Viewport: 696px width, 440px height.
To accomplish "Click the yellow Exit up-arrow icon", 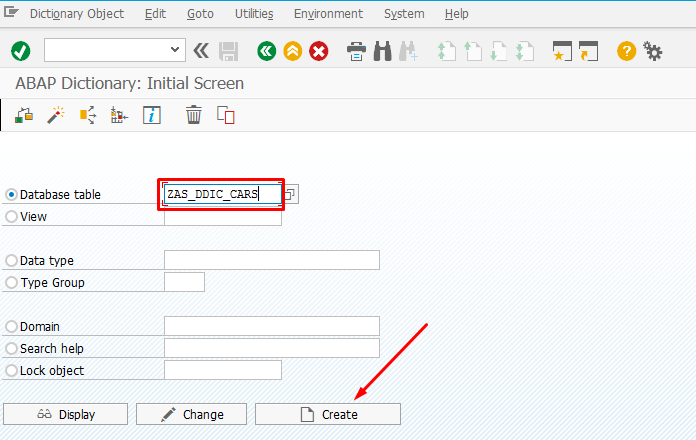I will coord(293,51).
